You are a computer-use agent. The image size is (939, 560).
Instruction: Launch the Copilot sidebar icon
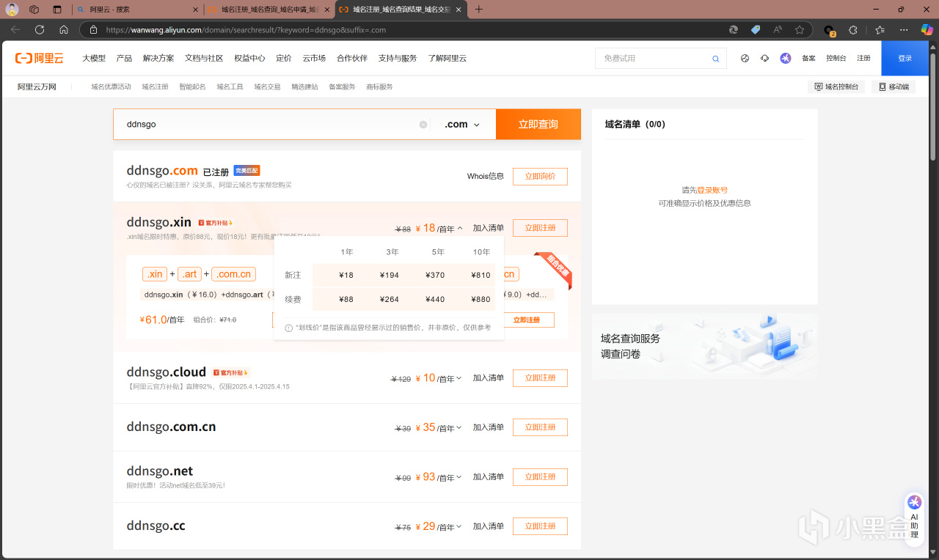pyautogui.click(x=927, y=30)
